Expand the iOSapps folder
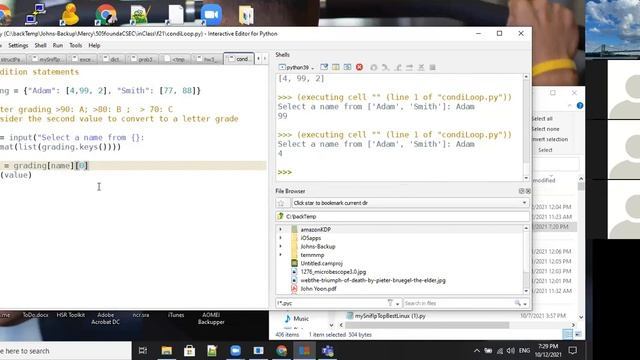This screenshot has width=640, height=360. (x=280, y=238)
